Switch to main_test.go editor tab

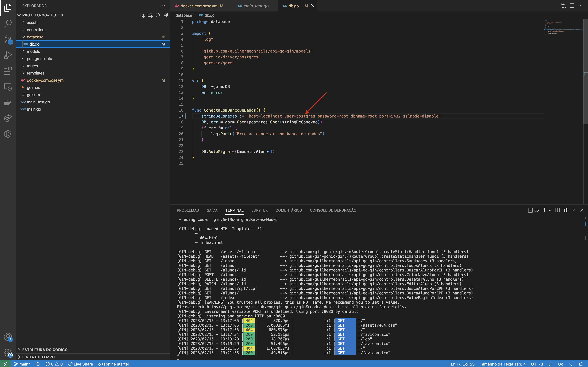click(256, 6)
